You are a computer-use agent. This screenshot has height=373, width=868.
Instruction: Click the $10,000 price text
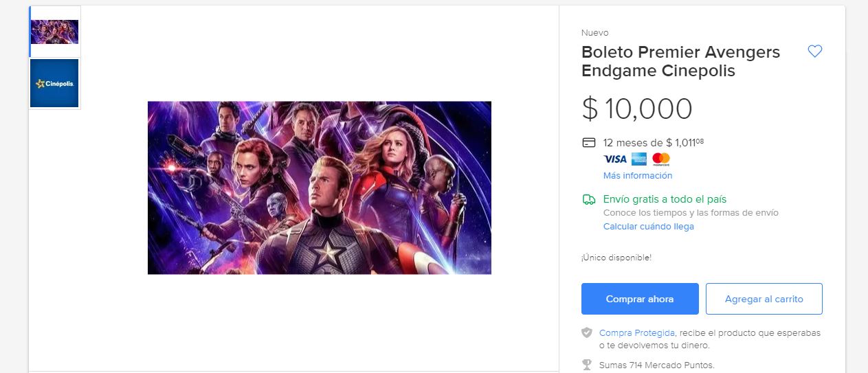(637, 109)
